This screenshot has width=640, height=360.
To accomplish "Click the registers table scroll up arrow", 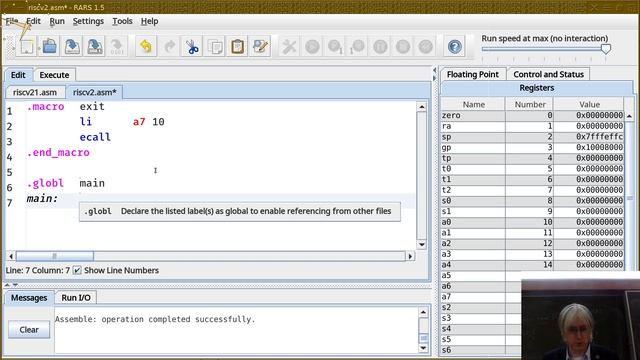I will pyautogui.click(x=629, y=116).
